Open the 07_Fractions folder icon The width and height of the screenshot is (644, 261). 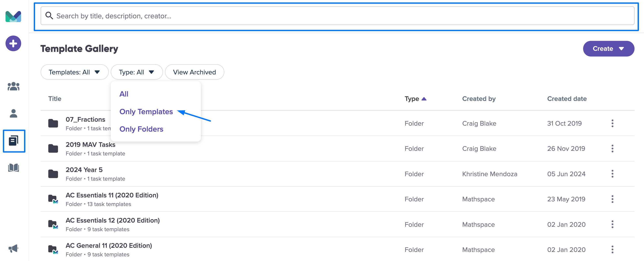click(x=53, y=123)
